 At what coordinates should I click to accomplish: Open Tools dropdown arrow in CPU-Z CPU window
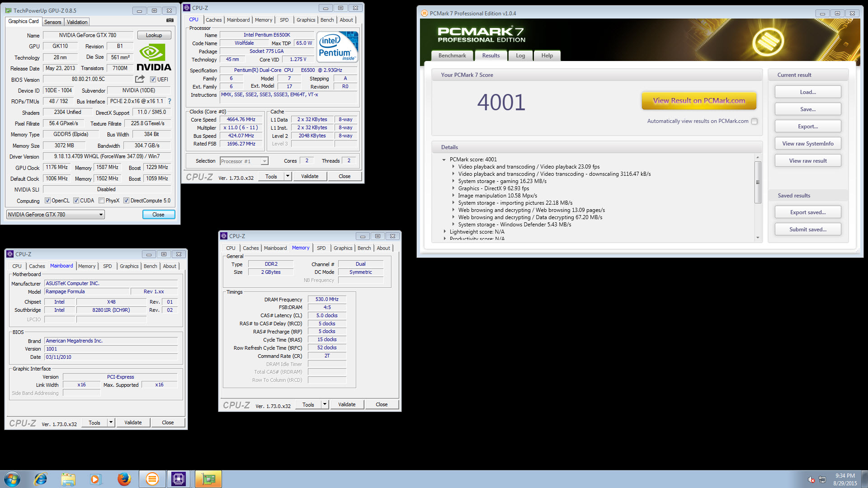click(288, 176)
